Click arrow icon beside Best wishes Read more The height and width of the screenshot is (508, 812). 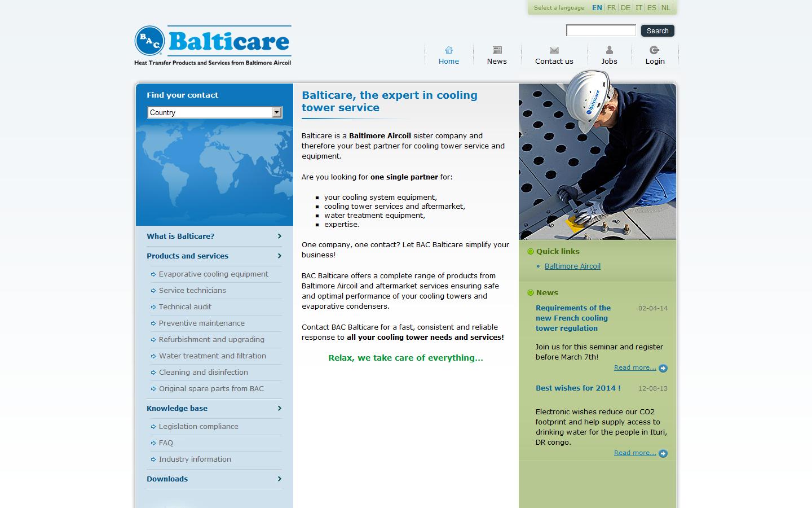coord(663,454)
